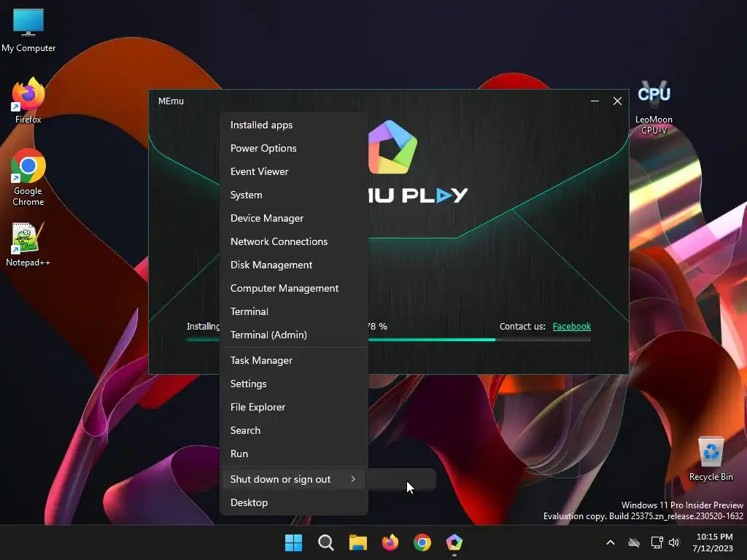Open Computer Management from the menu

pyautogui.click(x=293, y=288)
